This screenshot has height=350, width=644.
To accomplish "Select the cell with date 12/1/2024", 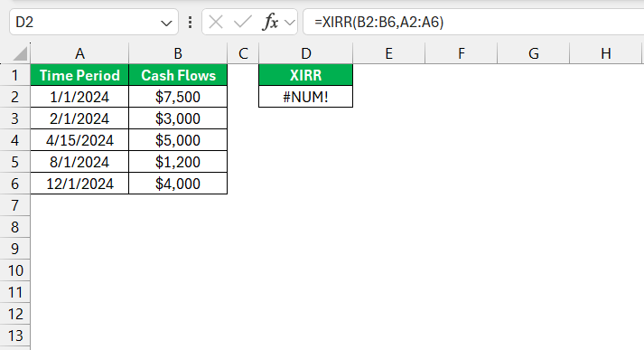I will tap(79, 184).
